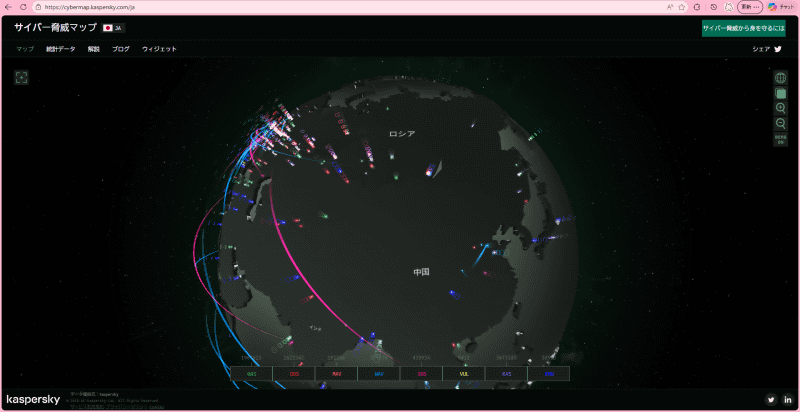Open Kaspersky Twitter page in footer
Screen dimensions: 800x412
tap(771, 399)
